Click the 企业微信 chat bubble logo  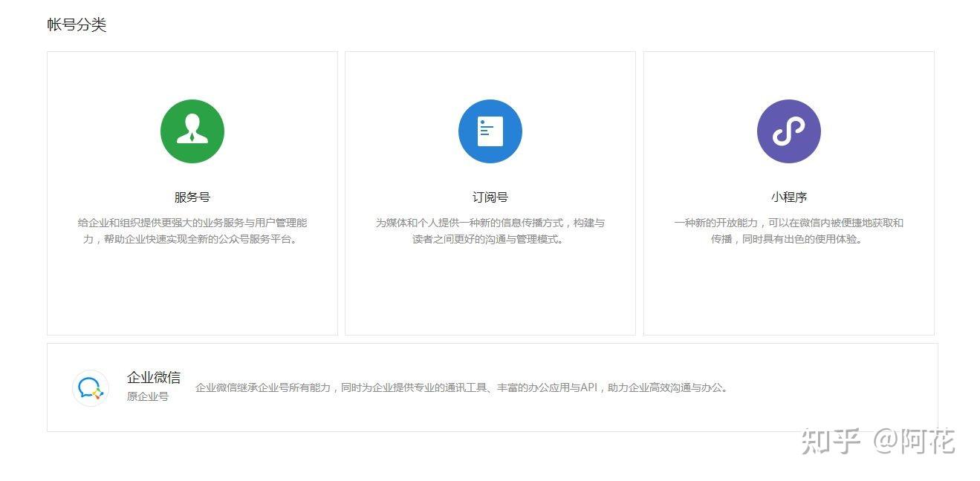(x=91, y=388)
